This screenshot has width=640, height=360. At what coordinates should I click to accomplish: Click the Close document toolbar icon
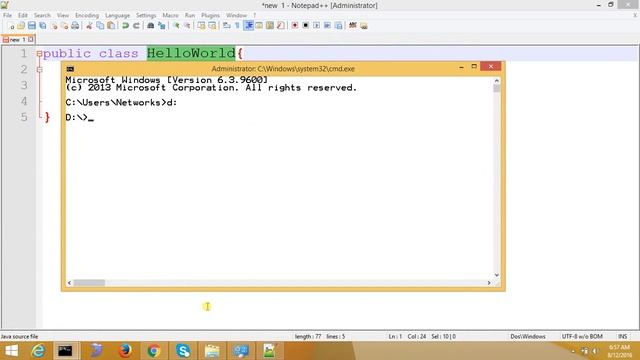53,26
